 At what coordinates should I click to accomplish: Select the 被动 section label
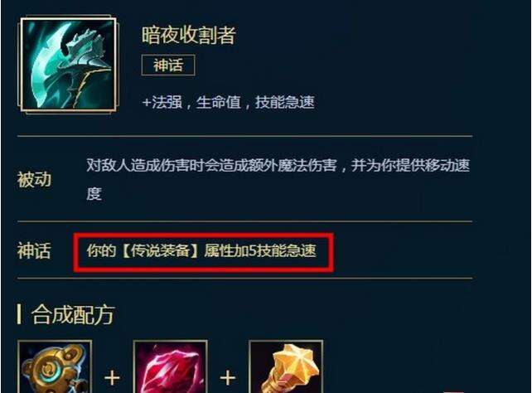pos(34,180)
